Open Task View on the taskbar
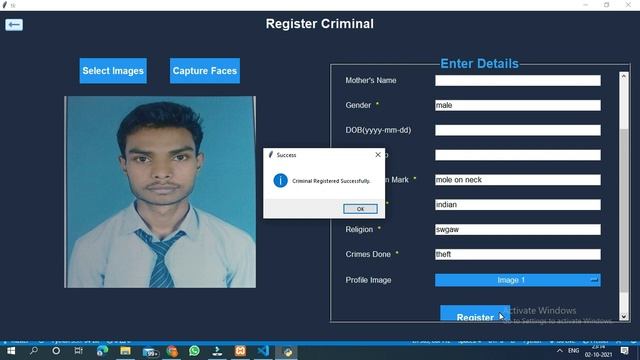640x360 pixels. 78,351
